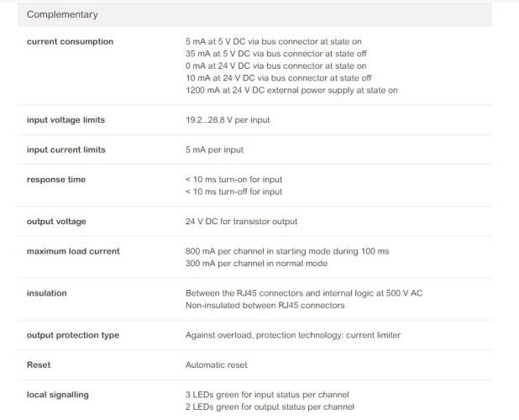The height and width of the screenshot is (420, 519).
Task: Click the maximum load current label
Action: point(73,251)
